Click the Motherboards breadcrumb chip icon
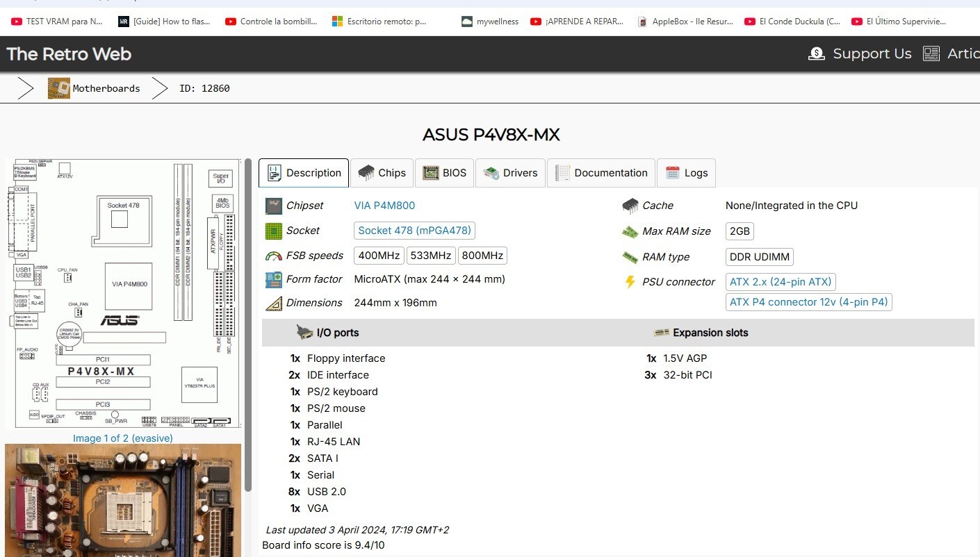980x557 pixels. [x=59, y=88]
